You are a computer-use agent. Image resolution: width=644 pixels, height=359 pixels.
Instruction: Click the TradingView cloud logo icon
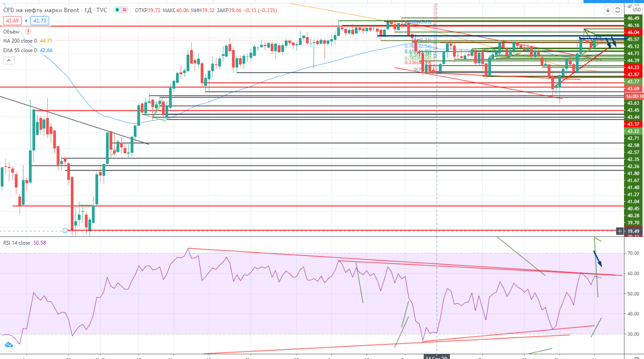[8, 345]
